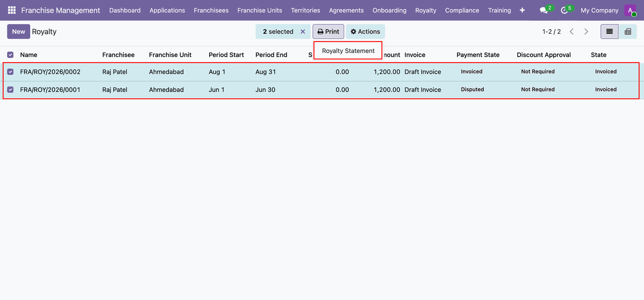
Task: Open the Onboarding menu
Action: click(389, 10)
